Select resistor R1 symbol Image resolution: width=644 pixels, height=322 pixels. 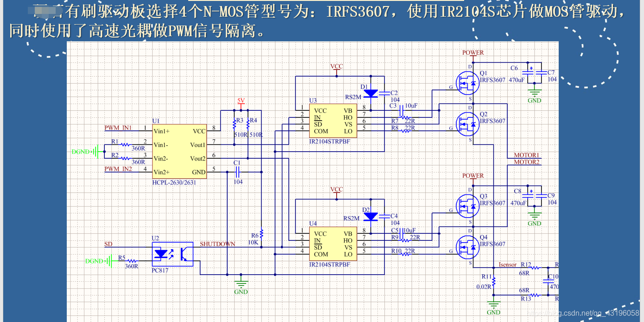tap(125, 144)
